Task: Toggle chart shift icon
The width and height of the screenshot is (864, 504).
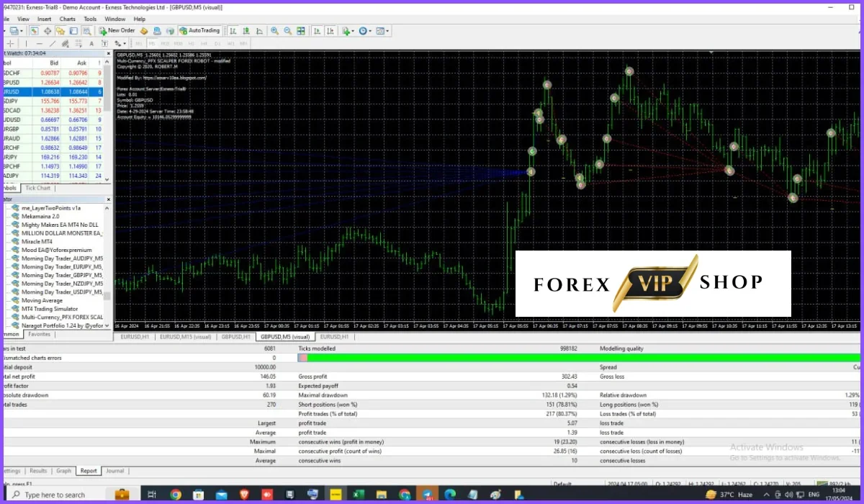Action: pyautogui.click(x=330, y=31)
